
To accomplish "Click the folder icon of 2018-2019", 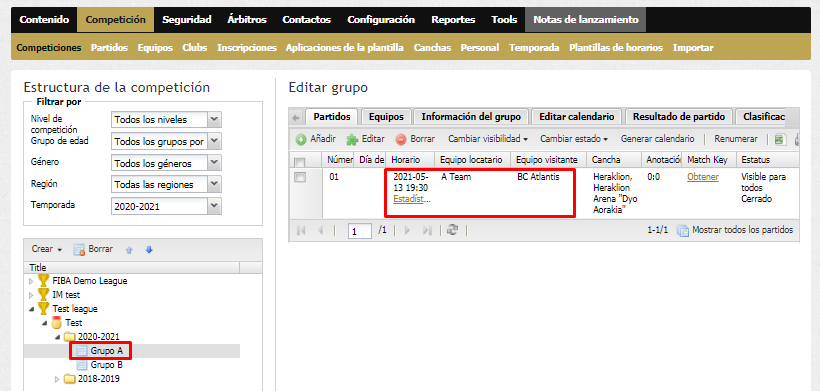I will pos(70,379).
